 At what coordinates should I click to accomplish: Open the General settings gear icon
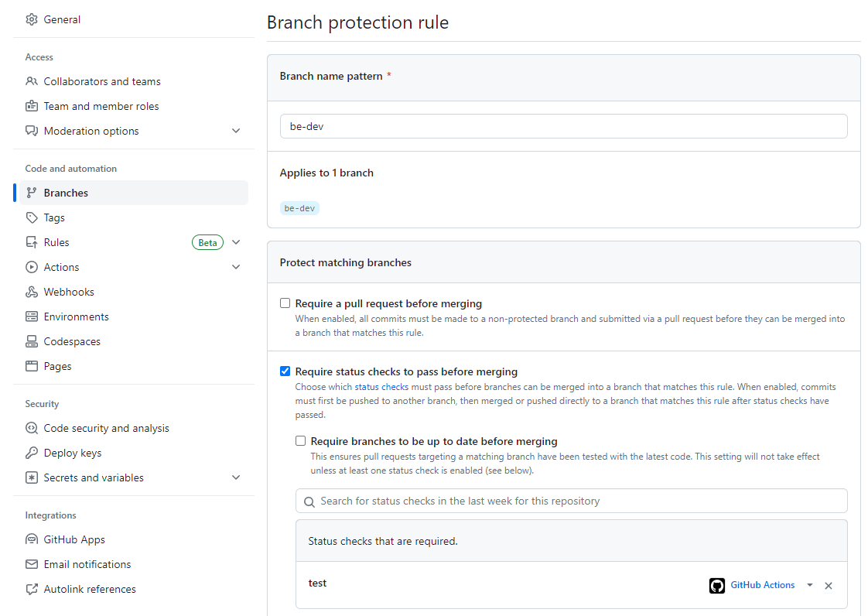[x=31, y=19]
